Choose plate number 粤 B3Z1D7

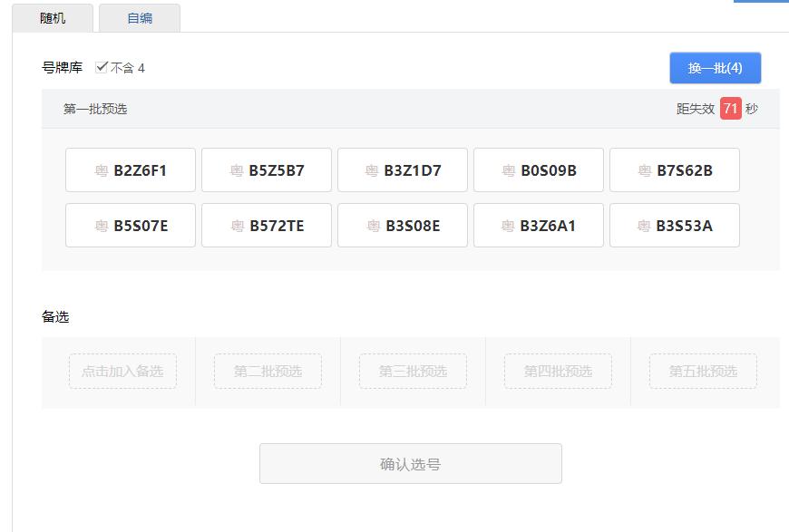click(x=403, y=170)
